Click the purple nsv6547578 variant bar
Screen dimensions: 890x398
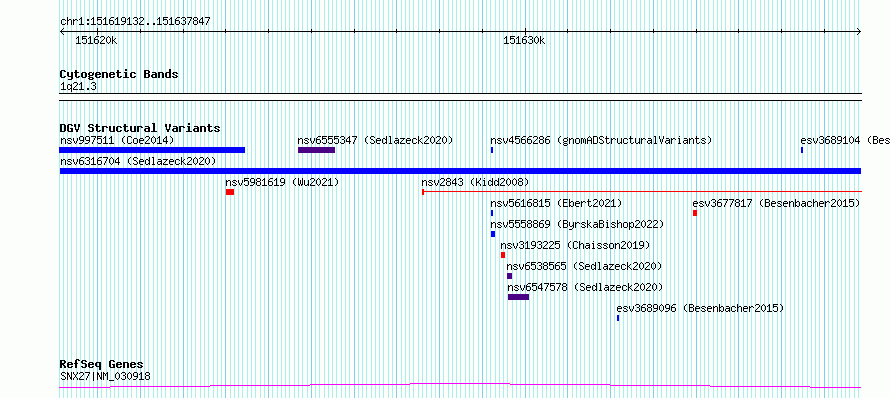(518, 297)
